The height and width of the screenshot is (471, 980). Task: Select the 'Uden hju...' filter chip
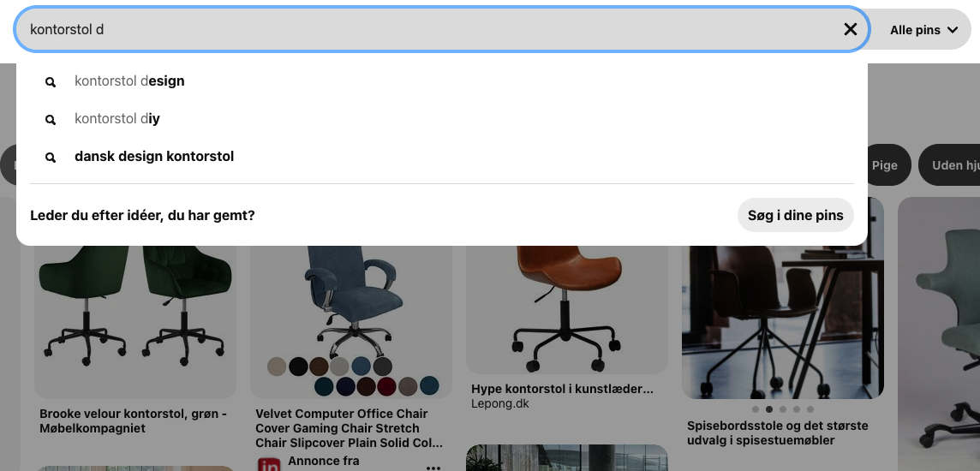(951, 165)
